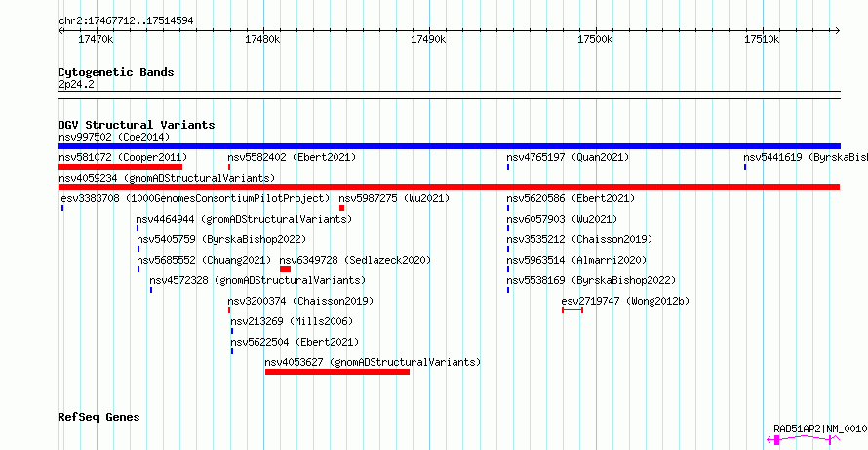Image resolution: width=868 pixels, height=450 pixels.
Task: Click the 17480k ruler tick label
Action: pos(262,40)
